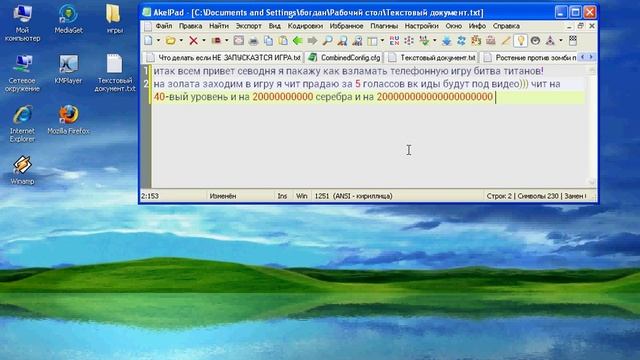The image size is (640, 360).
Task: Open the Настройки menu
Action: pos(422,26)
